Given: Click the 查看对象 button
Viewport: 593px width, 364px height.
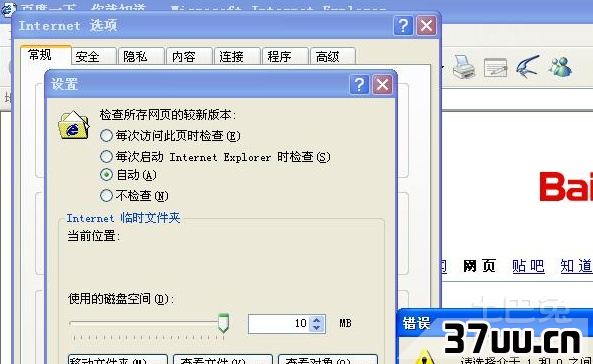Looking at the screenshot, I should pos(328,359).
